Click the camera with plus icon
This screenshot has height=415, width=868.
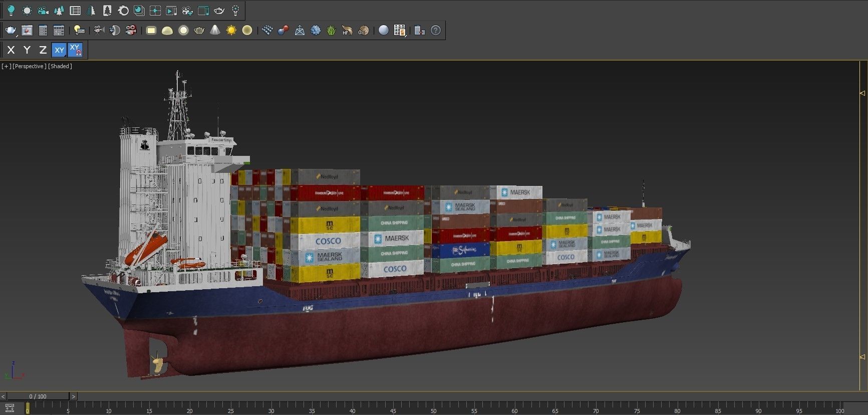(x=187, y=10)
